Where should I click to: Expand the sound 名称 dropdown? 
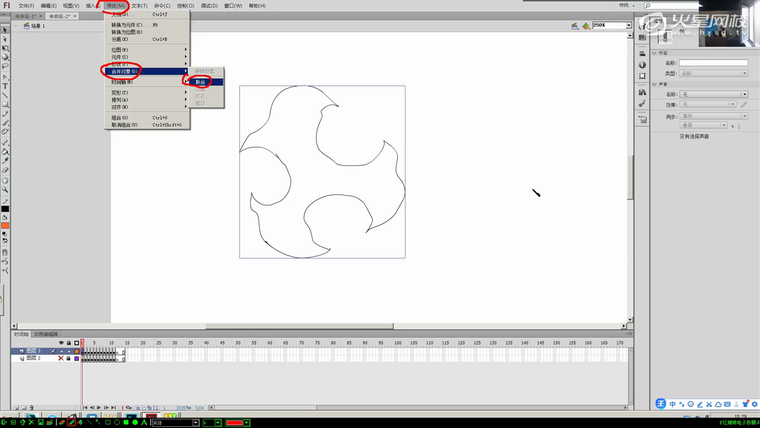coord(744,94)
